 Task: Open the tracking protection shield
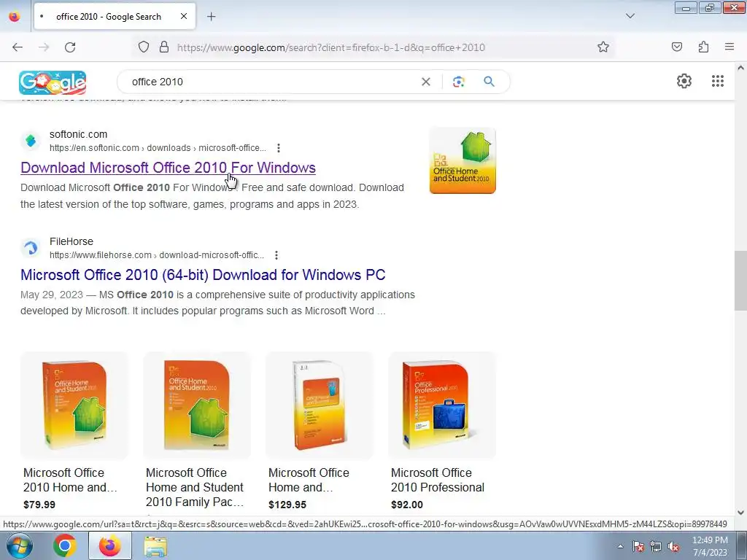click(144, 47)
